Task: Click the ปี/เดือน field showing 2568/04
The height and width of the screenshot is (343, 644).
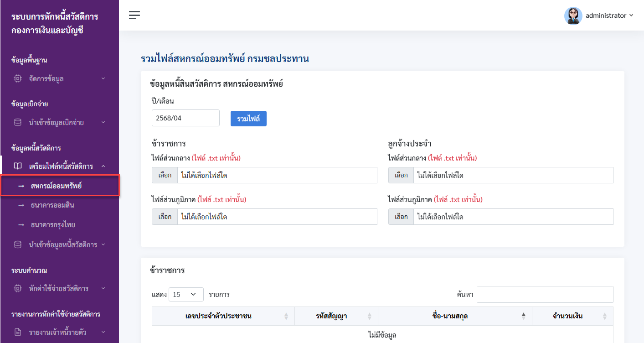Action: 185,118
